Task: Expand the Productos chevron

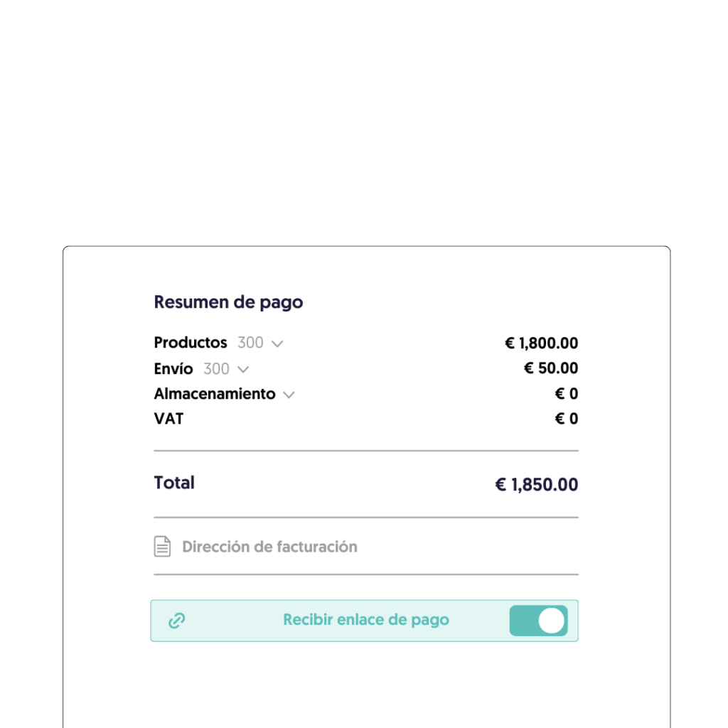Action: (x=277, y=344)
